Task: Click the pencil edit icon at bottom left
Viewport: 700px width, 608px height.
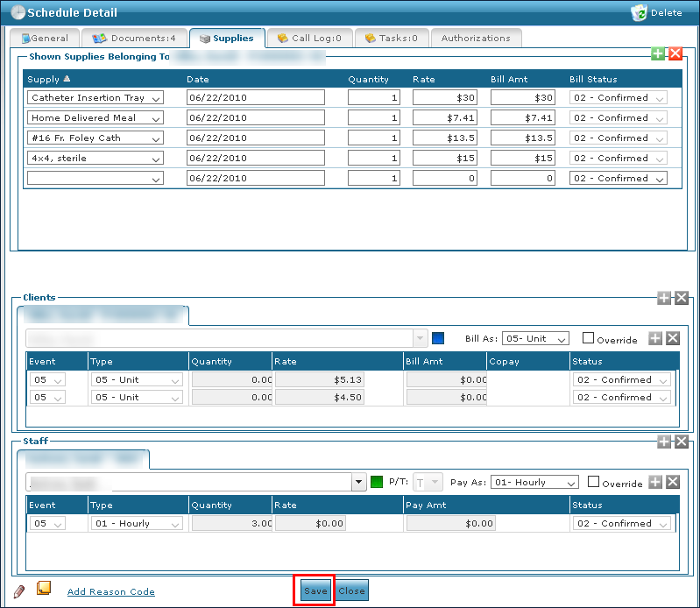Action: point(19,590)
